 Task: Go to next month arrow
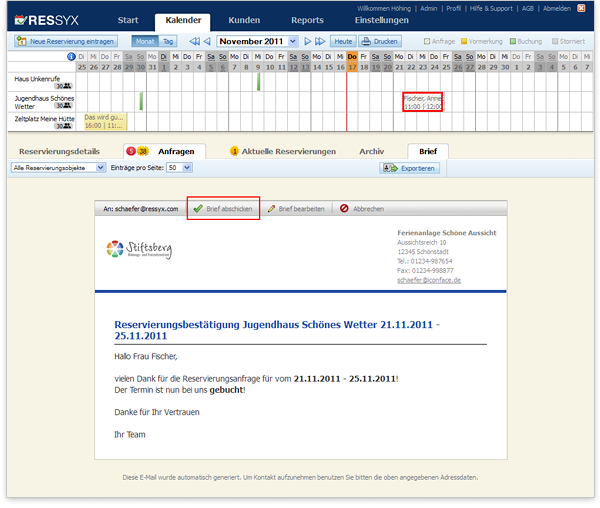[x=307, y=42]
